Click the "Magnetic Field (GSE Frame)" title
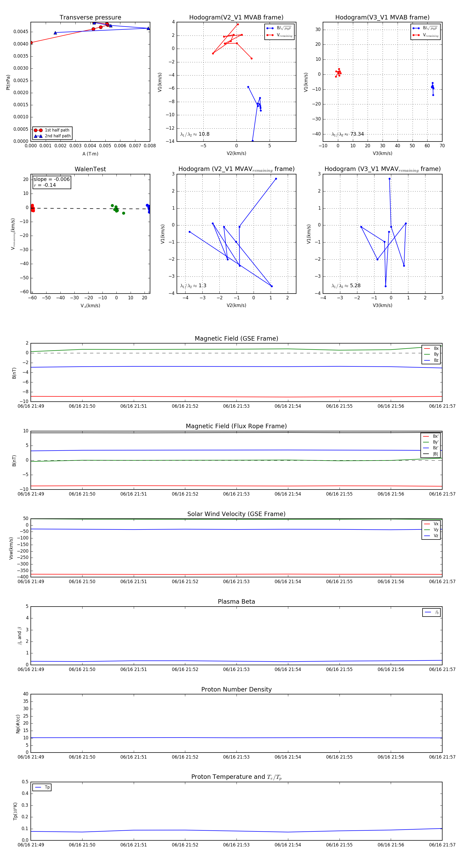This screenshot has height=868, width=473. 236,338
